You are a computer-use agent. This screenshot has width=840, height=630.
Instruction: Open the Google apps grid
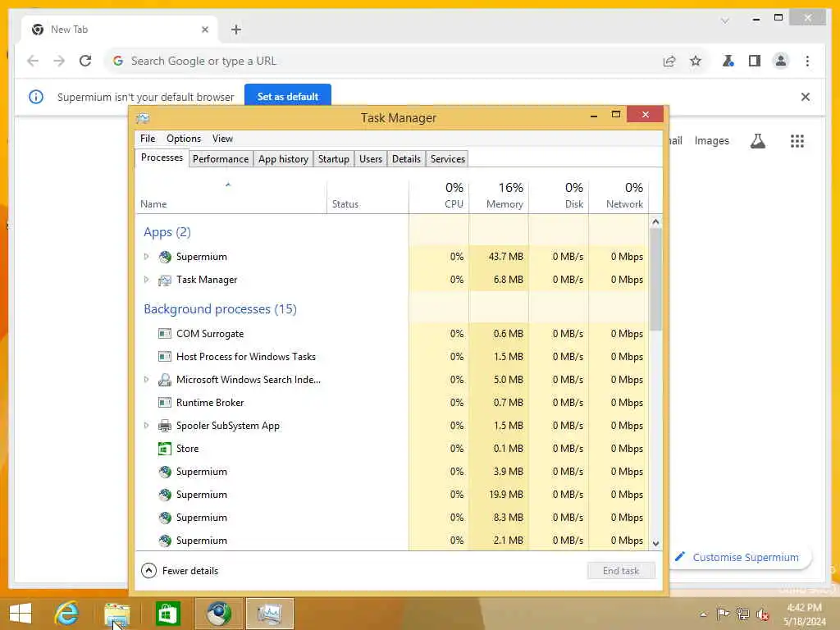[x=797, y=141]
